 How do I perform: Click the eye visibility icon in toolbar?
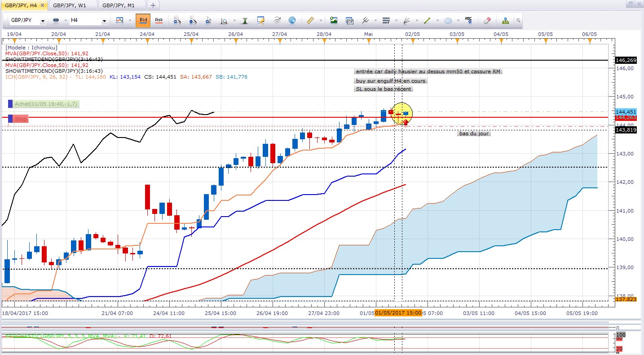tap(277, 21)
